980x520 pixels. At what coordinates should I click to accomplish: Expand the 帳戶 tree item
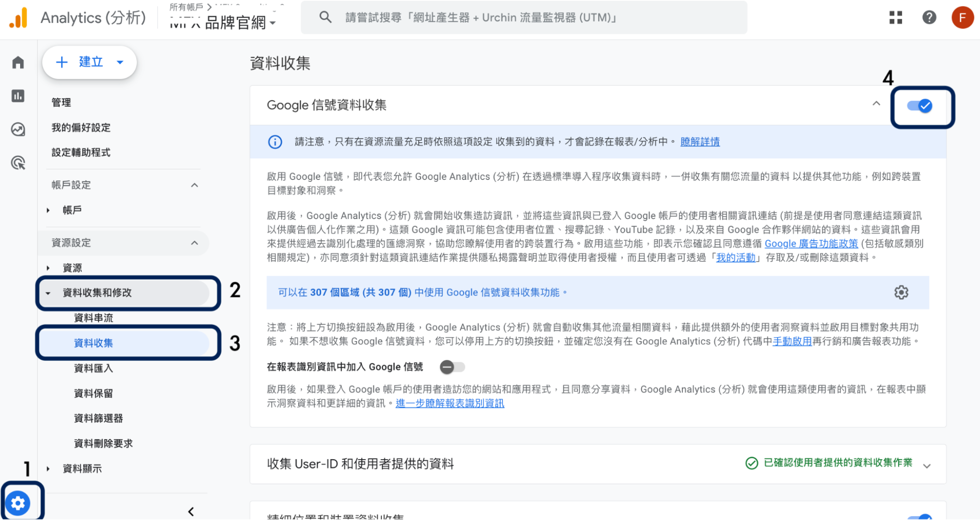[x=48, y=210]
